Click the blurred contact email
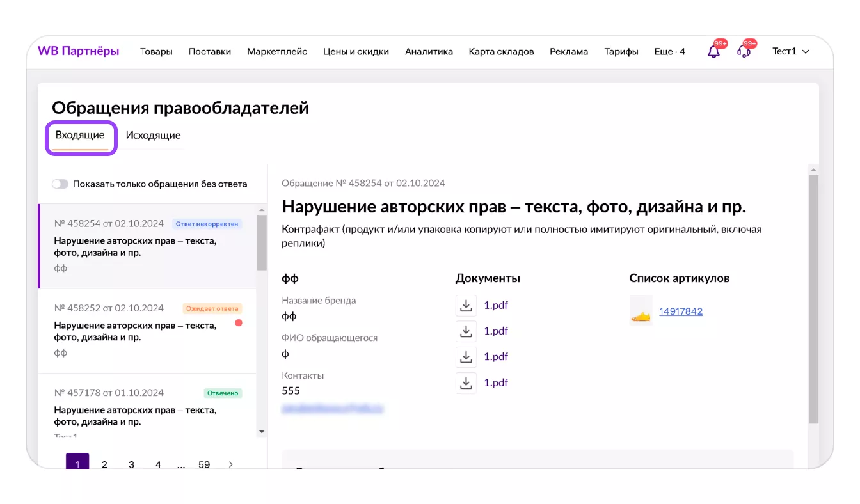The width and height of the screenshot is (860, 504). 333,408
